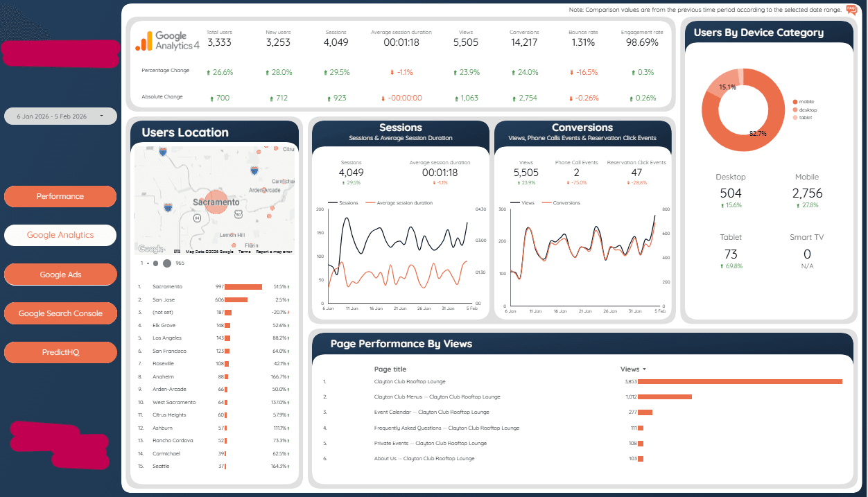
Task: Open the 6 Jan 2026 date range selector
Action: pyautogui.click(x=60, y=116)
